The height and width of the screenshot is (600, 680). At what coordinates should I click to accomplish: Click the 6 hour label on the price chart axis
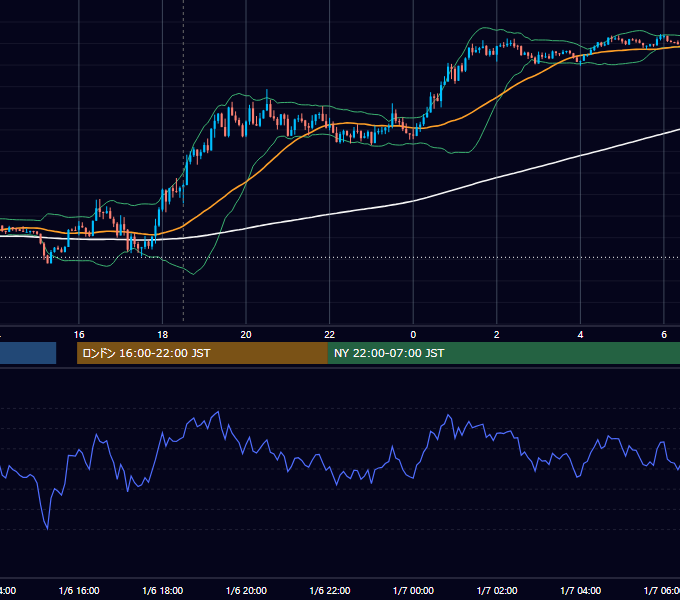[664, 335]
